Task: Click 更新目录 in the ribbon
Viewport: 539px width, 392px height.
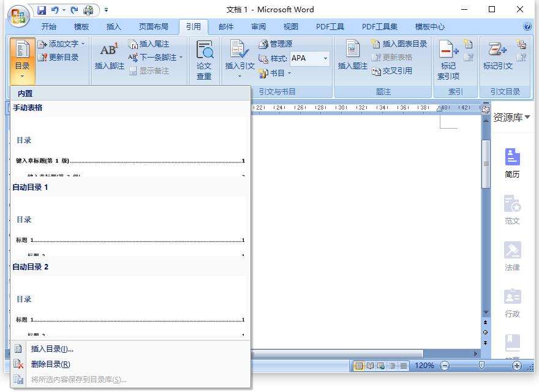Action: coord(58,57)
